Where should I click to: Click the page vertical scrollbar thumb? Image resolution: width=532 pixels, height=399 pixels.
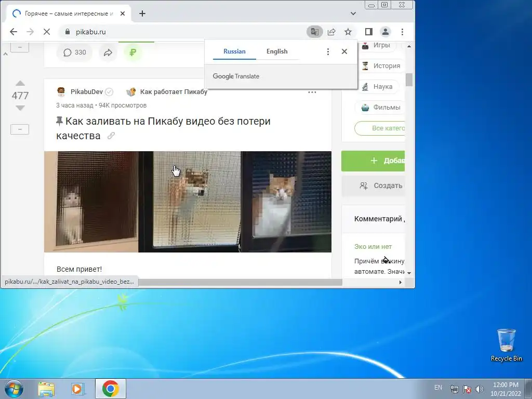tap(409, 79)
